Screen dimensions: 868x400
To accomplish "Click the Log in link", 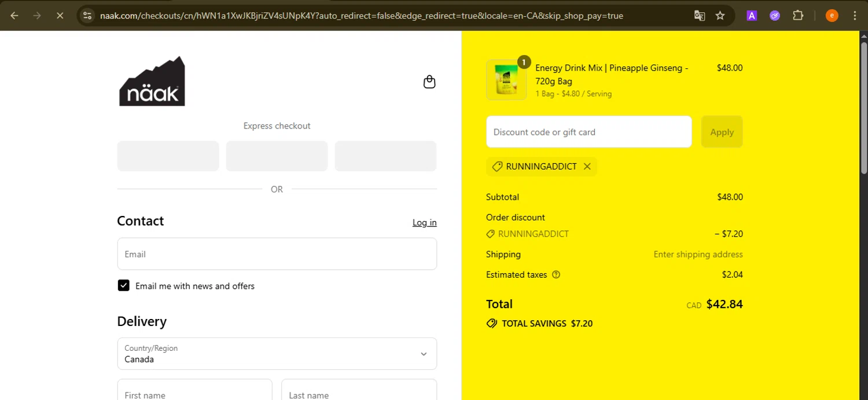I will [425, 222].
